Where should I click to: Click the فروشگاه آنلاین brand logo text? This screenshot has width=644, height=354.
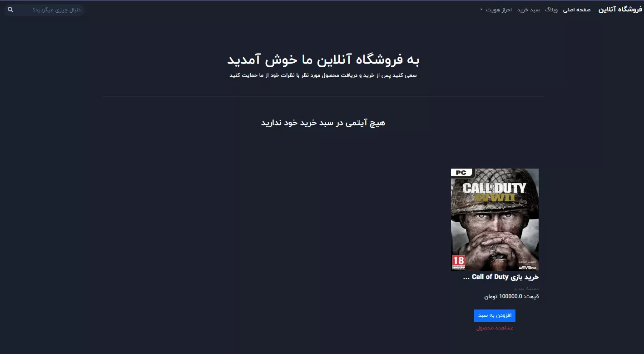pyautogui.click(x=620, y=10)
